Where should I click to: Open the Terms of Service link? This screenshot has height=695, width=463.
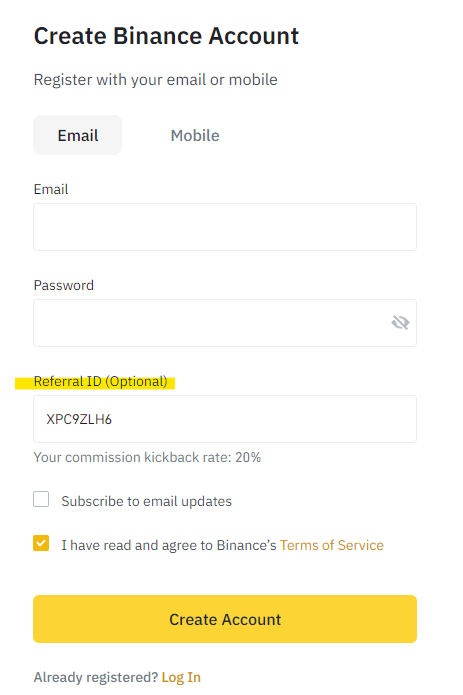click(332, 545)
